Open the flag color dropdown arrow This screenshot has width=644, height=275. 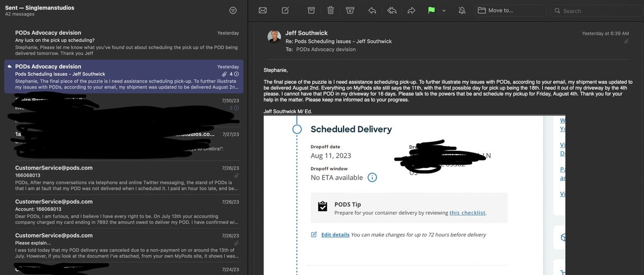444,11
